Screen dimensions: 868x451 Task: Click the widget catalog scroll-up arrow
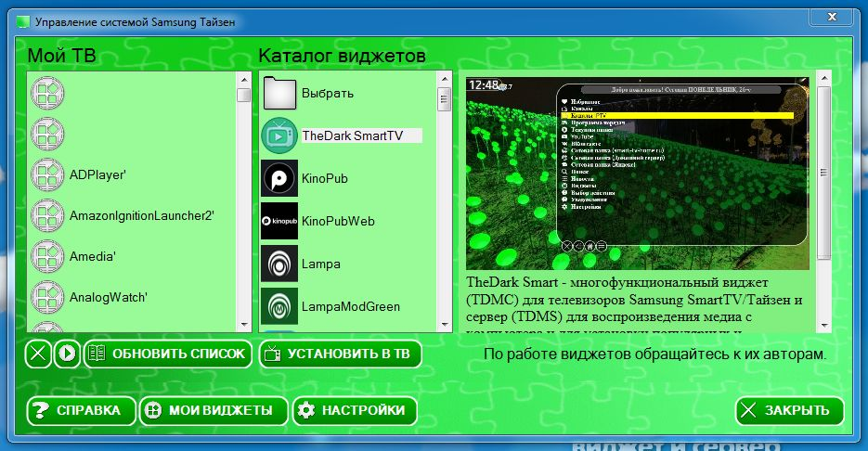(x=444, y=79)
